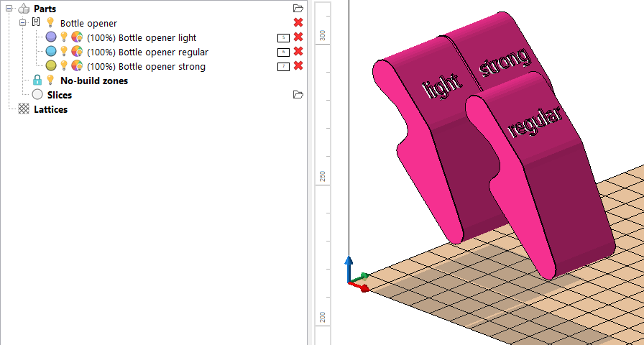Remove Bottle opener strong with red X
The height and width of the screenshot is (345, 644).
(298, 65)
